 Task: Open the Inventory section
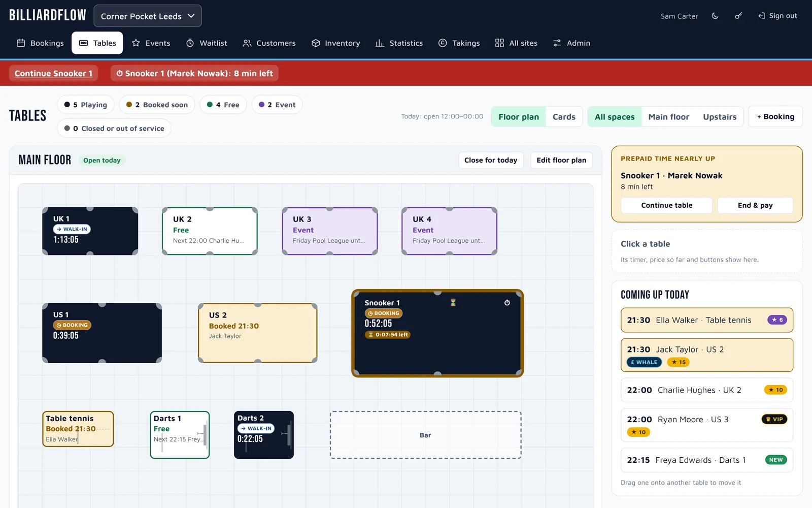(x=335, y=43)
